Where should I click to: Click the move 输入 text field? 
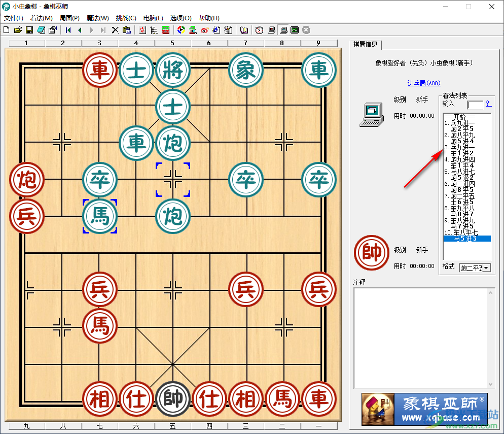475,105
